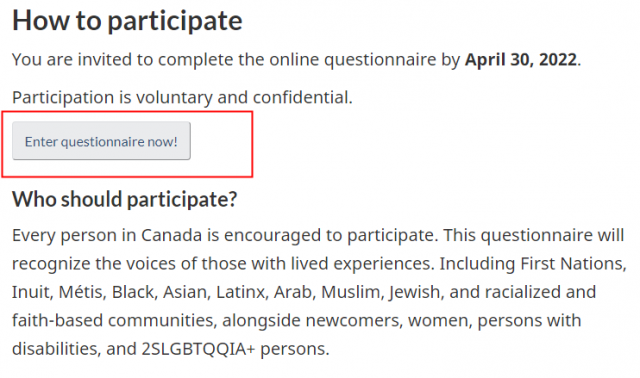Click the word 'Latinx' in the paragraph
Image resolution: width=640 pixels, height=378 pixels.
pyautogui.click(x=240, y=292)
